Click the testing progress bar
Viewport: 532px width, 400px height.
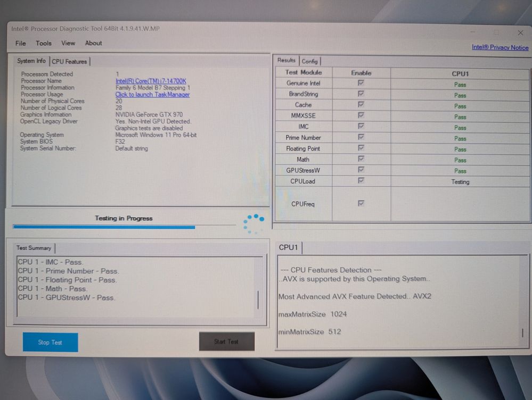pos(124,227)
